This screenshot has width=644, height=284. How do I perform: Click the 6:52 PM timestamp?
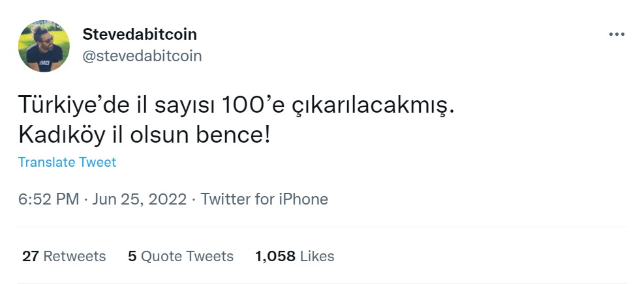(x=48, y=199)
